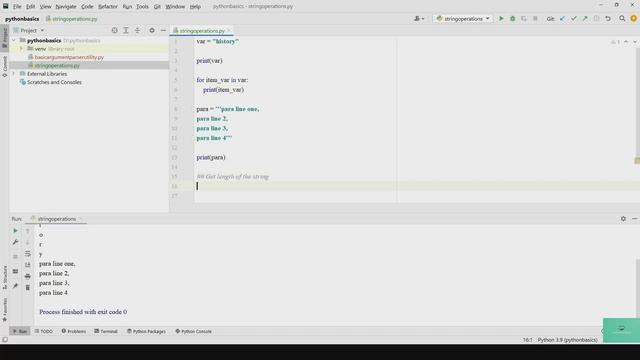
Task: Go to the previous highlighted problem in the editor
Action: 626,42
